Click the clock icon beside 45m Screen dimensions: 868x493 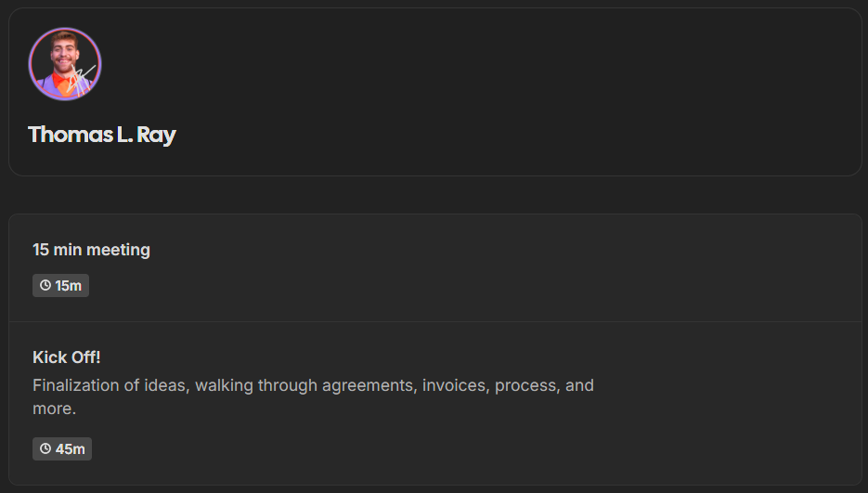pos(45,448)
